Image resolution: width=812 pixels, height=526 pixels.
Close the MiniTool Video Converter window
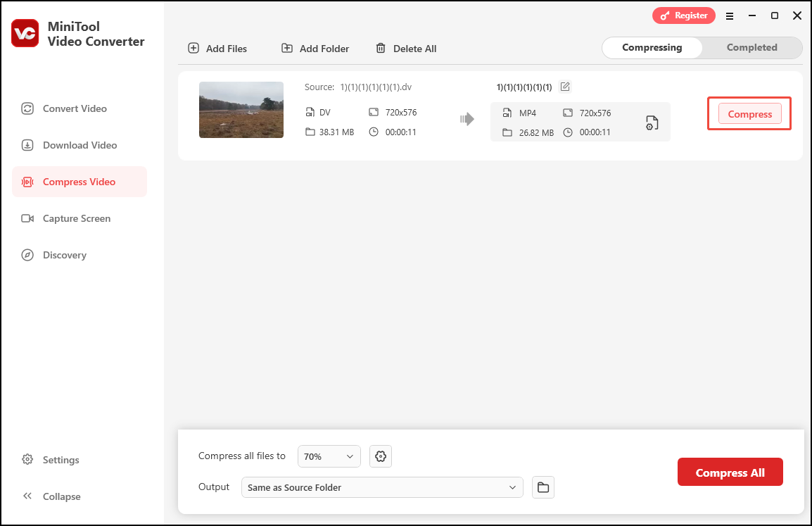(x=797, y=16)
